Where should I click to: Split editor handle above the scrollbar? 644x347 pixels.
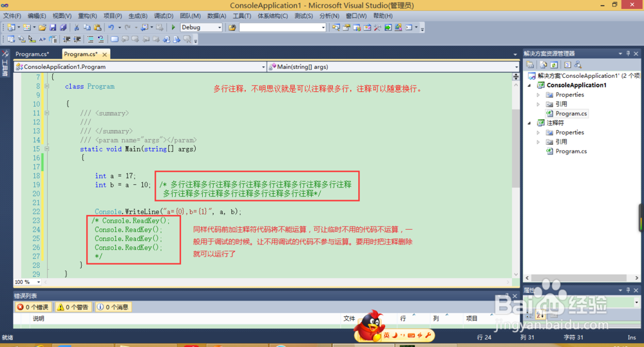pyautogui.click(x=516, y=77)
